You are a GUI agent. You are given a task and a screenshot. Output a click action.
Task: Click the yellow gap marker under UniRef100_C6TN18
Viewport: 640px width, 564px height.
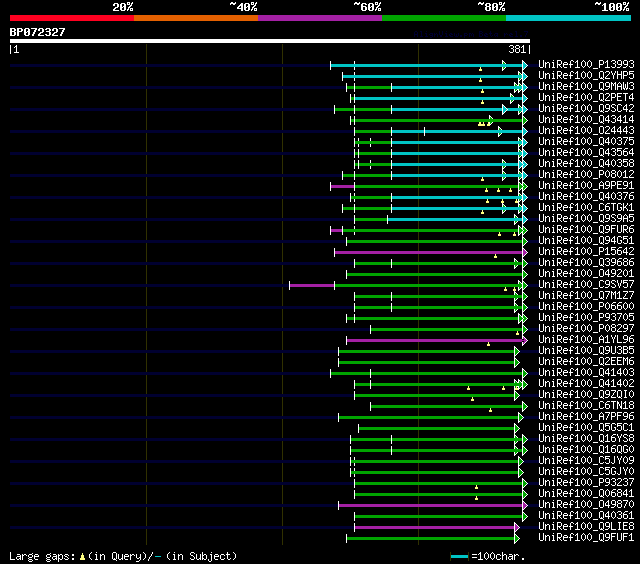point(490,410)
